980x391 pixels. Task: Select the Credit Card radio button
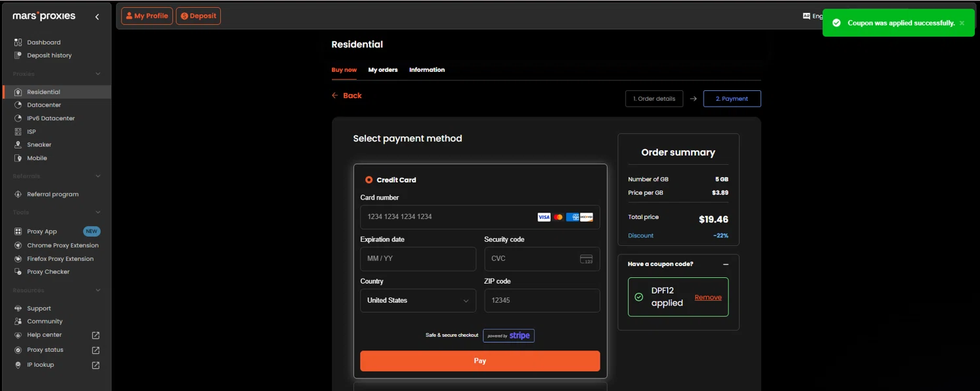coord(369,180)
